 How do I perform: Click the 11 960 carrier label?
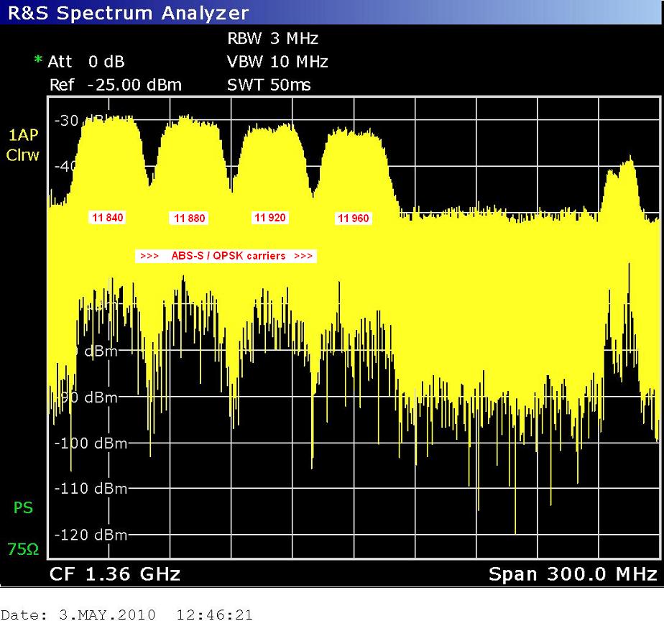(353, 218)
